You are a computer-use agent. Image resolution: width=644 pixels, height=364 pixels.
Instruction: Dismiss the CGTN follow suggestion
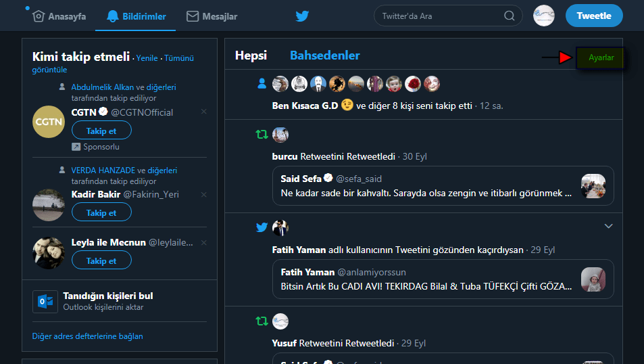(204, 111)
